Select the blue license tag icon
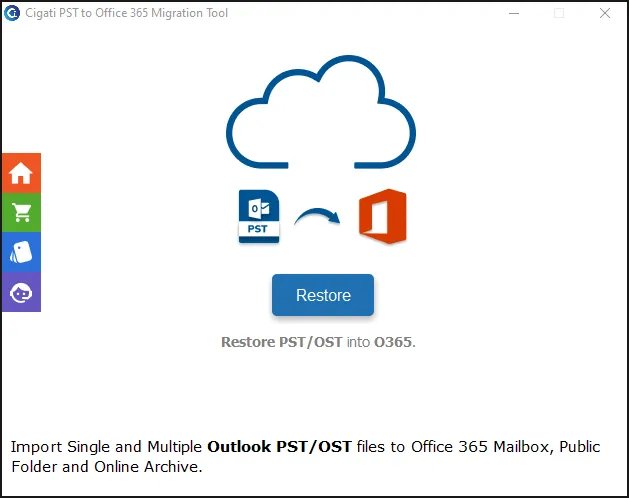The height and width of the screenshot is (498, 629). point(21,252)
